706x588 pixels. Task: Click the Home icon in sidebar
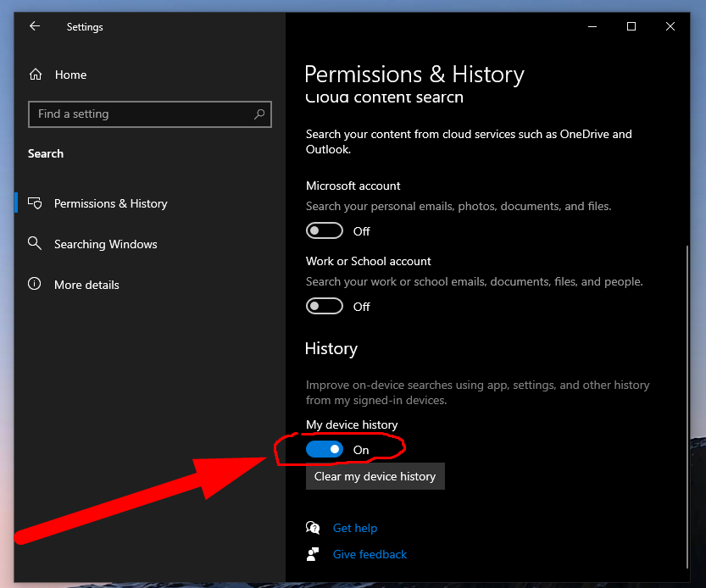(35, 75)
